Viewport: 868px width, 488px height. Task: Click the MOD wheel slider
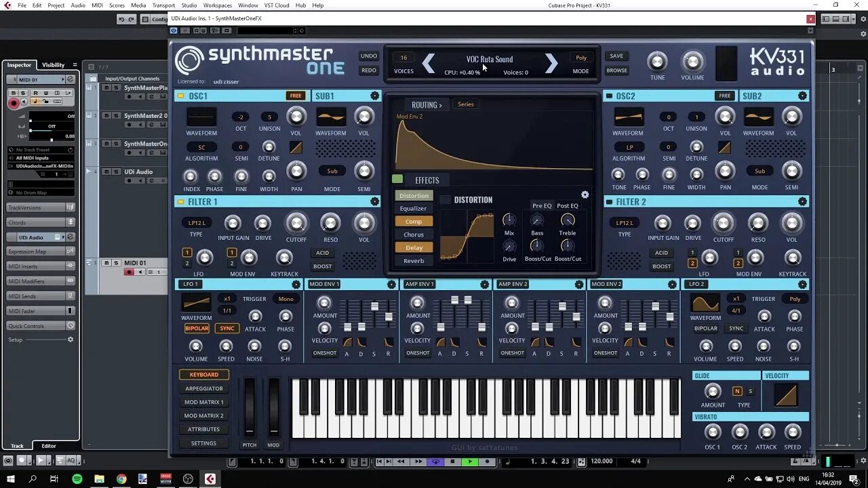click(x=273, y=406)
